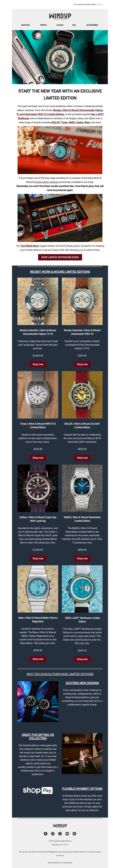Shop now for the BOLDR GMT at $699.00
Image resolution: width=120 pixels, height=868 pixels.
point(82,458)
